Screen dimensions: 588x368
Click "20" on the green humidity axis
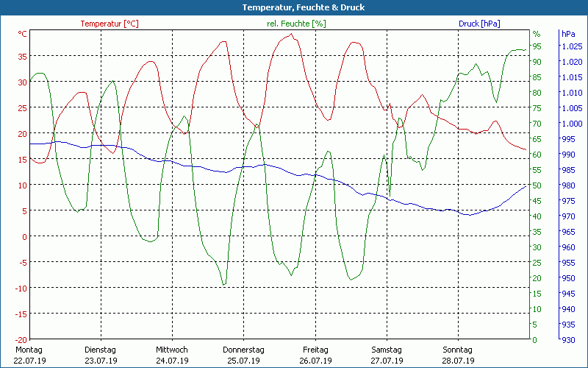pyautogui.click(x=537, y=278)
